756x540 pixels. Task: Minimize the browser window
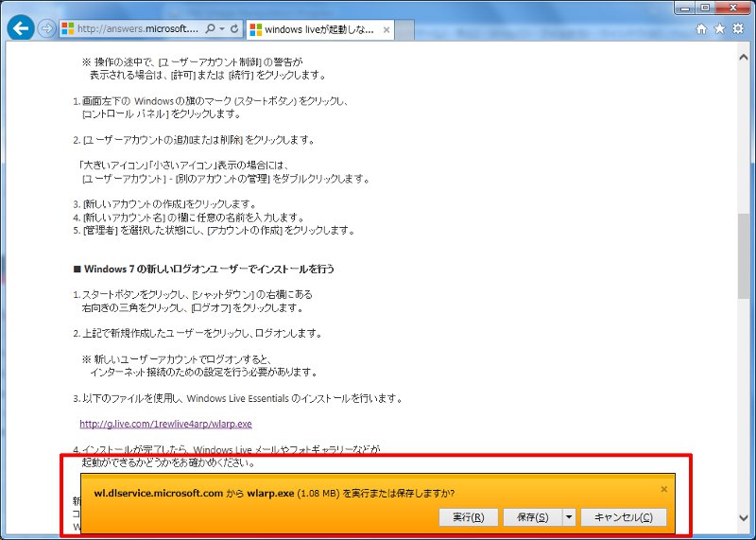click(x=686, y=8)
